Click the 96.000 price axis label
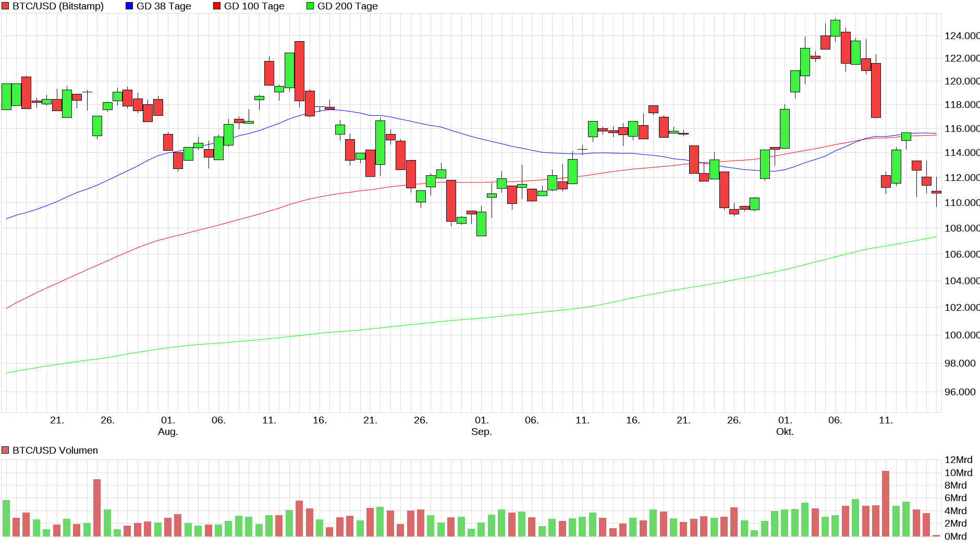Screen dimensions: 980x547 coord(960,392)
